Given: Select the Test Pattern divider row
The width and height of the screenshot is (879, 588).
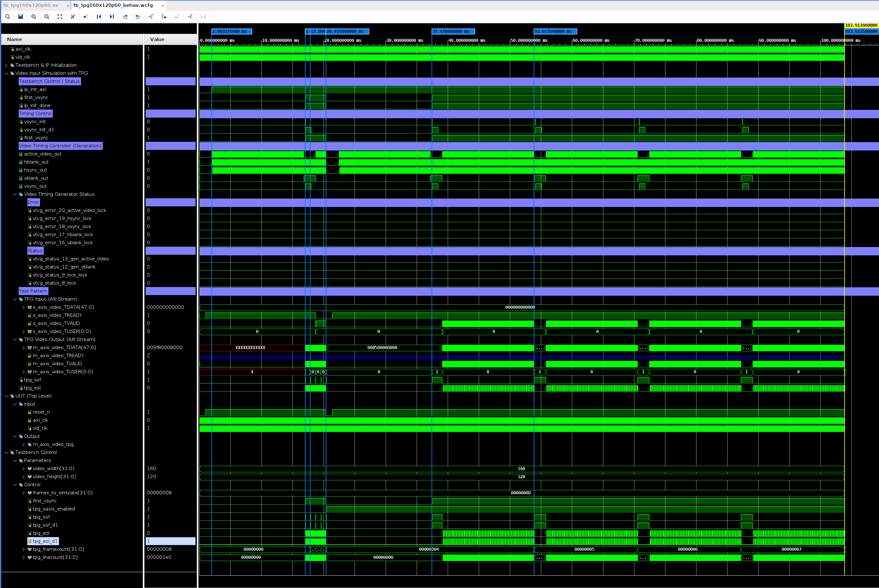Looking at the screenshot, I should [x=34, y=291].
